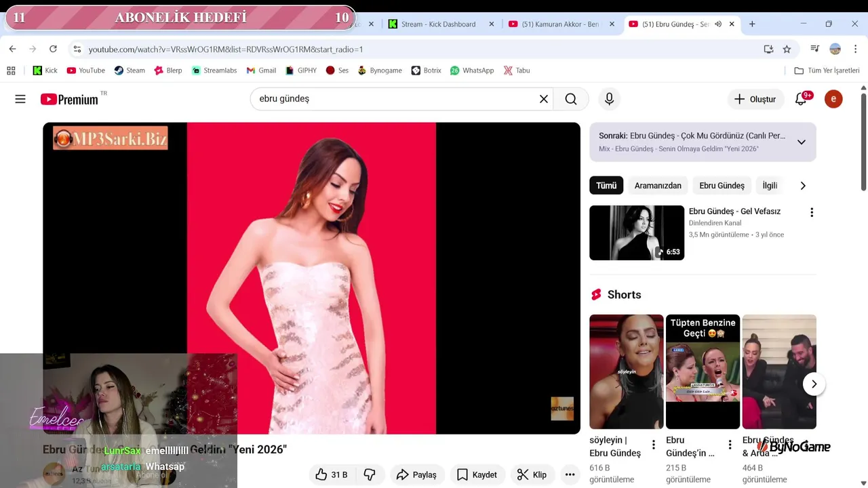
Task: Open options menu for Gel Vefasız
Action: tap(811, 212)
